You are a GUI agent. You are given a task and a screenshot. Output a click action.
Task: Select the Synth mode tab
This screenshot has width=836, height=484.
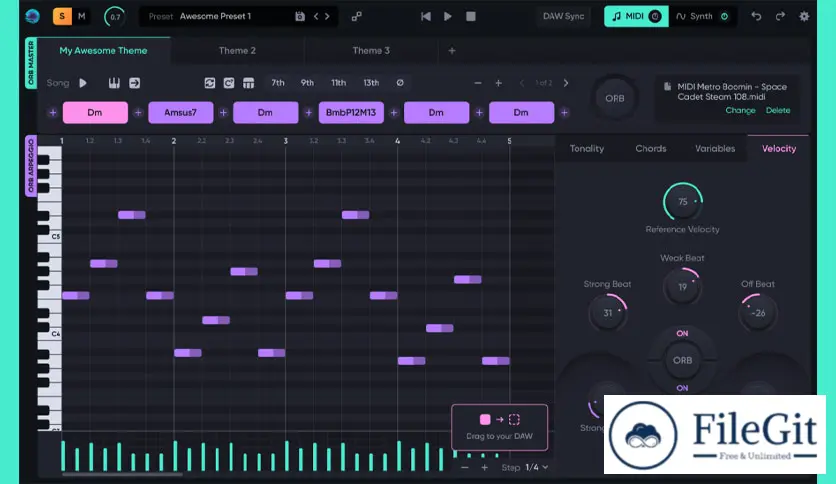[703, 17]
